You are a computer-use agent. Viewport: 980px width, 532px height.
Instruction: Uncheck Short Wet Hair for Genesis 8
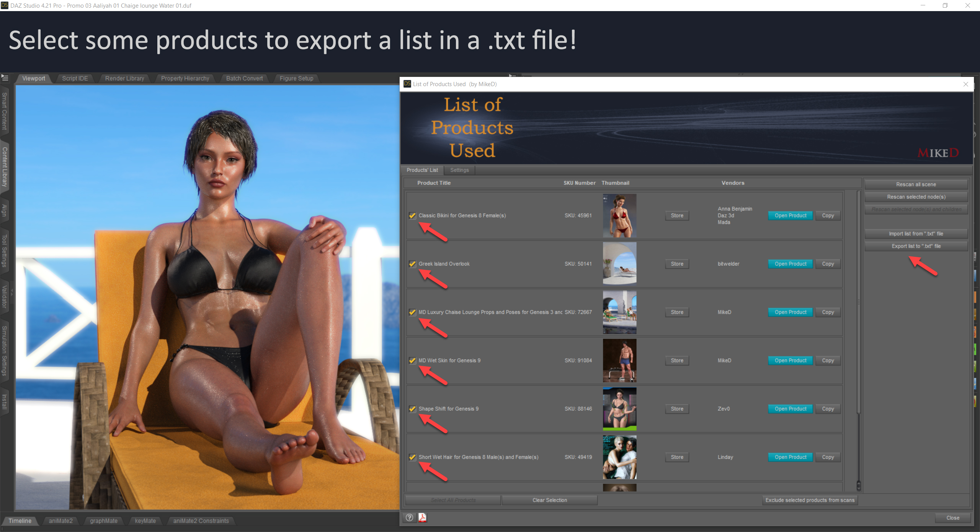coord(412,457)
